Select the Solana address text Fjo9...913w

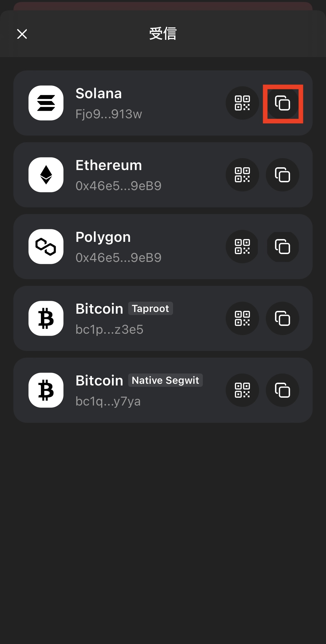(x=109, y=114)
